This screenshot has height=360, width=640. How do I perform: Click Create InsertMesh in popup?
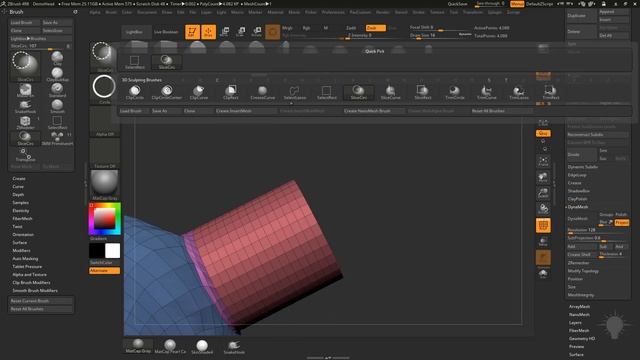pos(246,111)
